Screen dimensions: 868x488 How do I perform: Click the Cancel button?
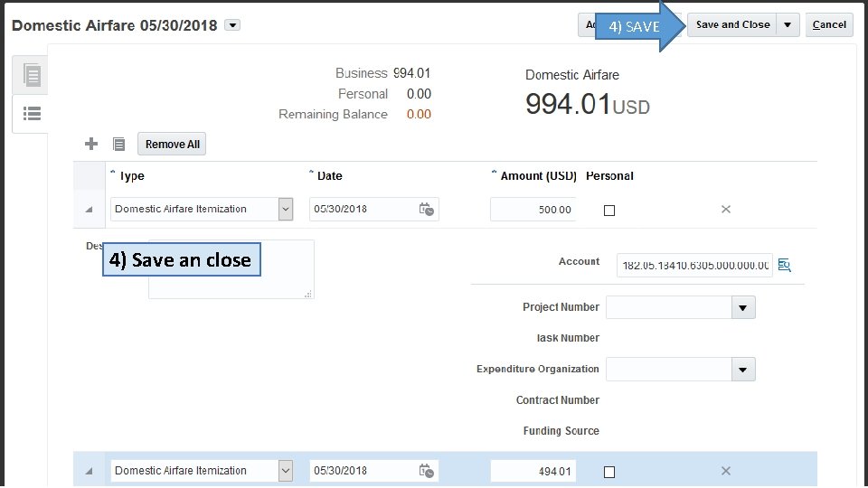[829, 25]
